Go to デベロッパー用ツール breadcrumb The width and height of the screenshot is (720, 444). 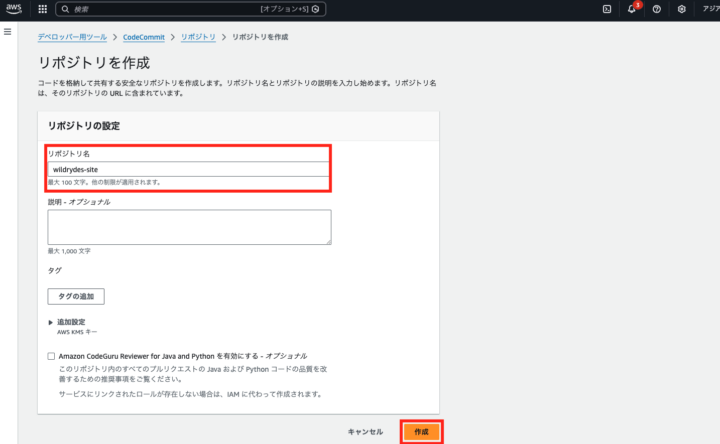[73, 36]
